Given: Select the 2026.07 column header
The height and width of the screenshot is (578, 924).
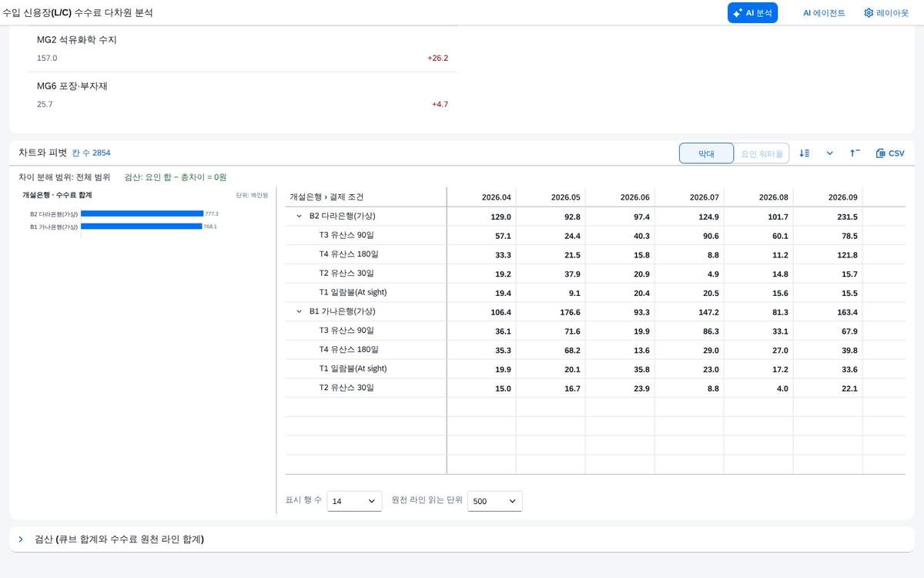Looking at the screenshot, I should coord(689,197).
